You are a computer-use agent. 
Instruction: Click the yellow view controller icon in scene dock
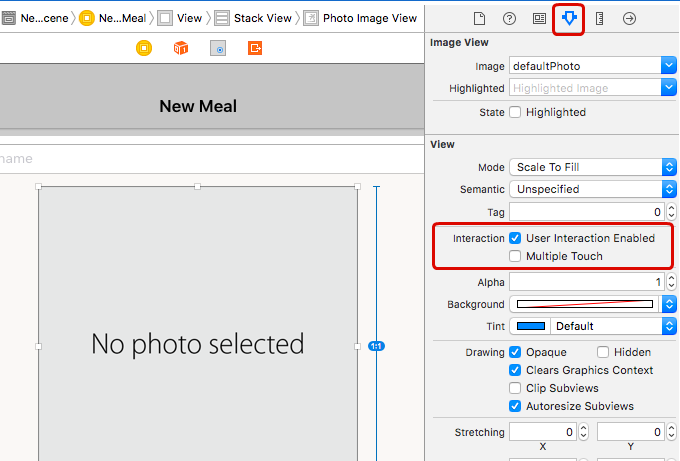coord(144,48)
